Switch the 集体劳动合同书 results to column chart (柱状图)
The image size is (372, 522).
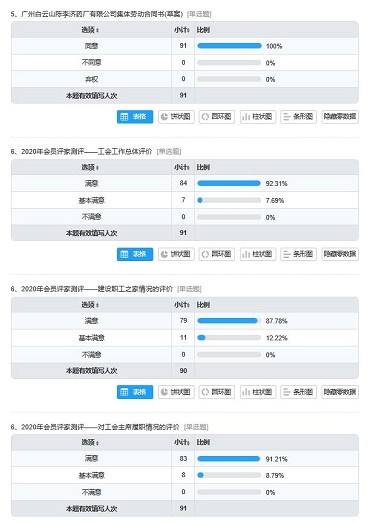coord(258,117)
